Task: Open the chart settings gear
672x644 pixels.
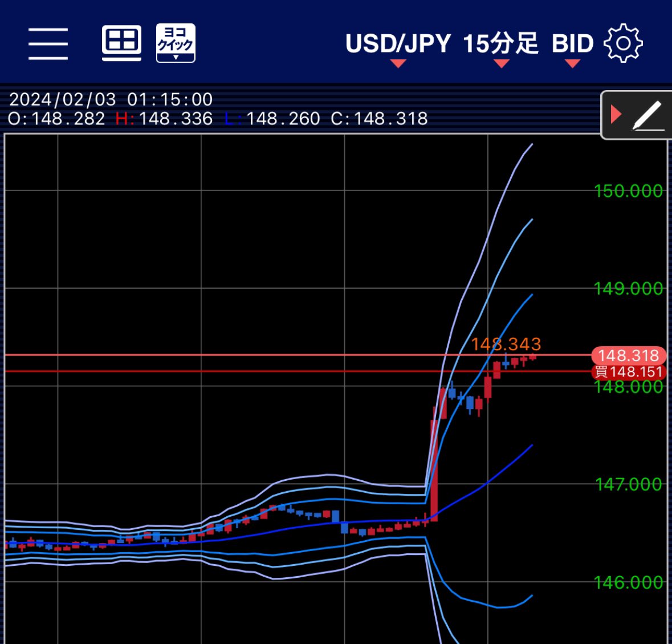Action: click(x=623, y=43)
